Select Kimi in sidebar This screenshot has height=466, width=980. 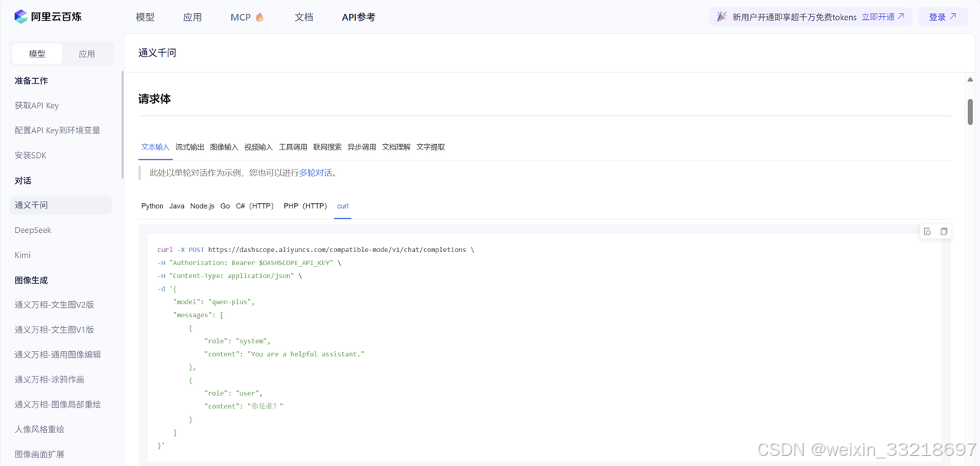(x=23, y=255)
